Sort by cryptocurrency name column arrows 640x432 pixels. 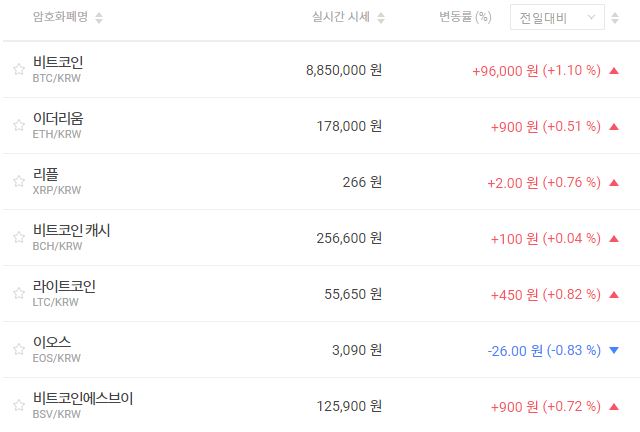coord(98,17)
